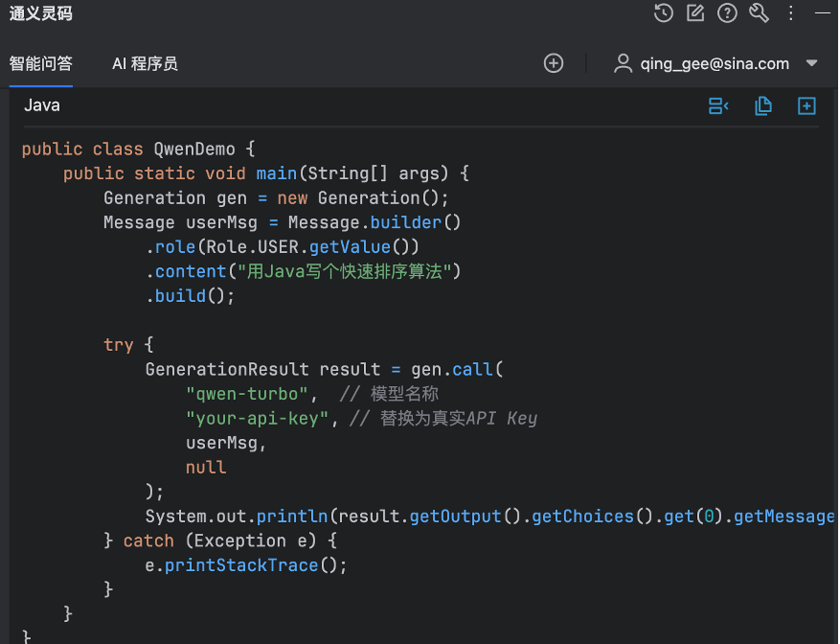Screen dimensions: 840x644
Task: Expand the account dropdown arrow
Action: (812, 63)
